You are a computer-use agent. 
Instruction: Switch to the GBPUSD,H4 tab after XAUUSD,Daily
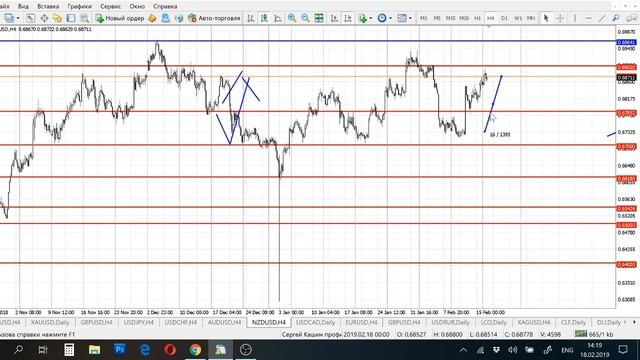coord(96,322)
